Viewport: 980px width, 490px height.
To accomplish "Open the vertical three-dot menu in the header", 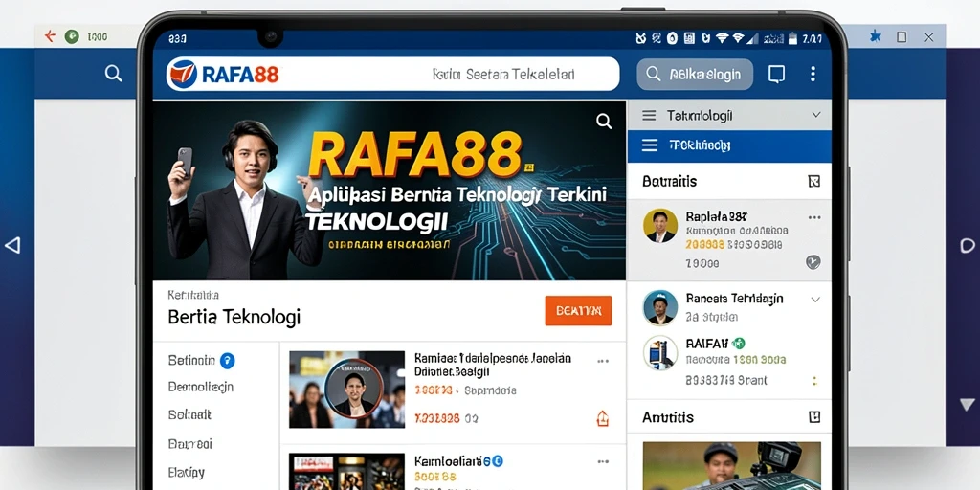I will (x=813, y=75).
